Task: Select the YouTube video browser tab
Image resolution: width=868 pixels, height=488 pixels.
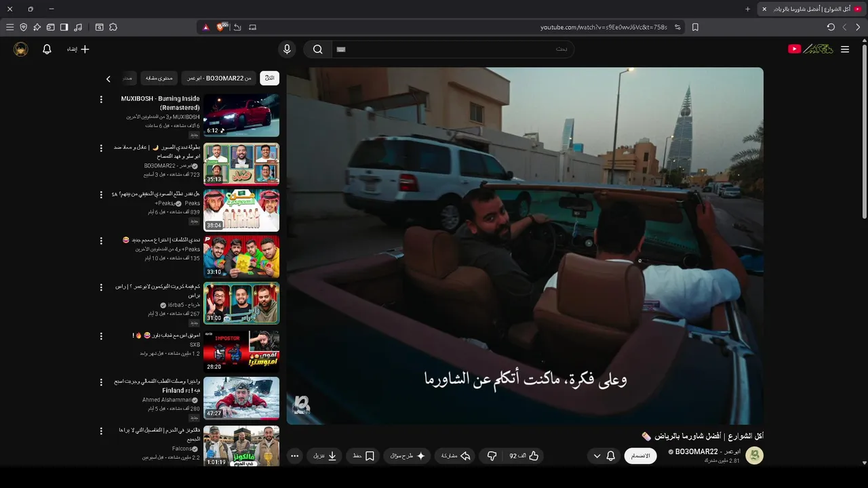Action: [810, 9]
